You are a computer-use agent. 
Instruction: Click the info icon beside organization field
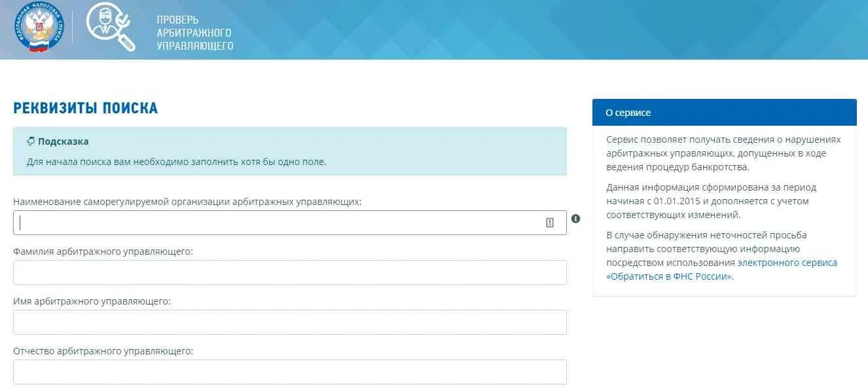click(575, 219)
